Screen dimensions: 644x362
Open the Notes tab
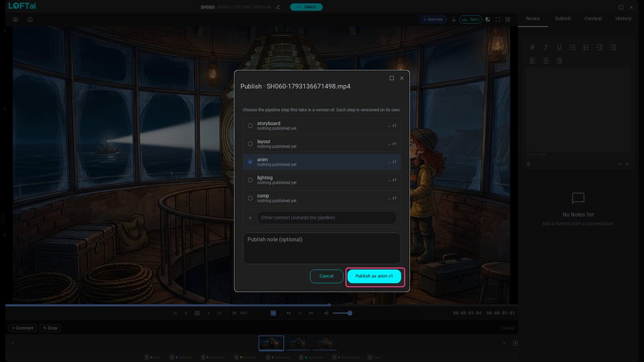pos(533,19)
